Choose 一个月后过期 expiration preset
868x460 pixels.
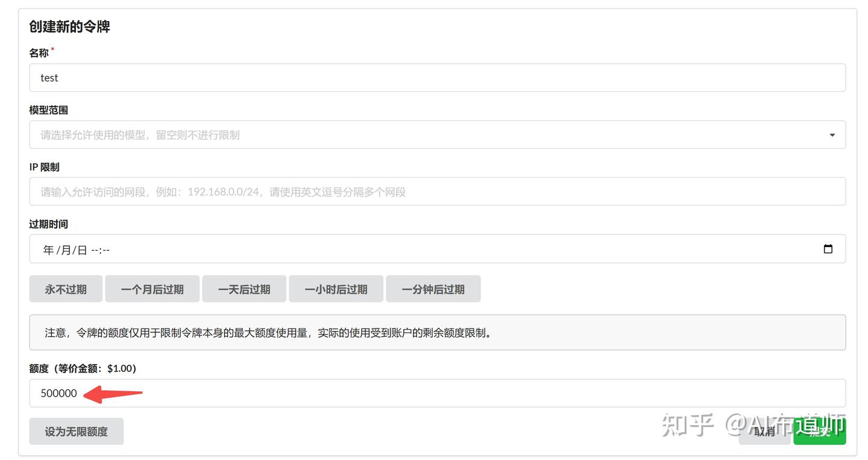pyautogui.click(x=152, y=289)
